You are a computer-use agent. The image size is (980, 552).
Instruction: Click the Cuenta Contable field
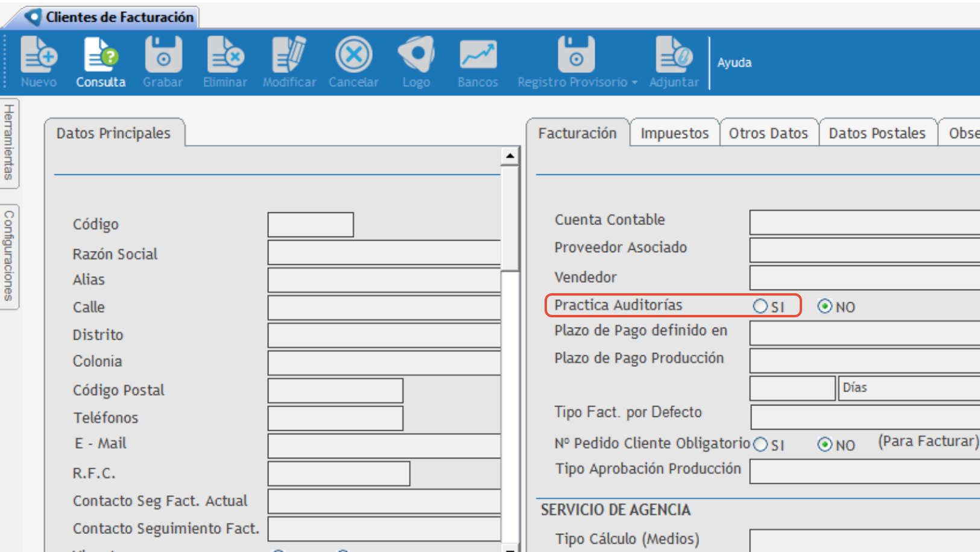point(865,222)
